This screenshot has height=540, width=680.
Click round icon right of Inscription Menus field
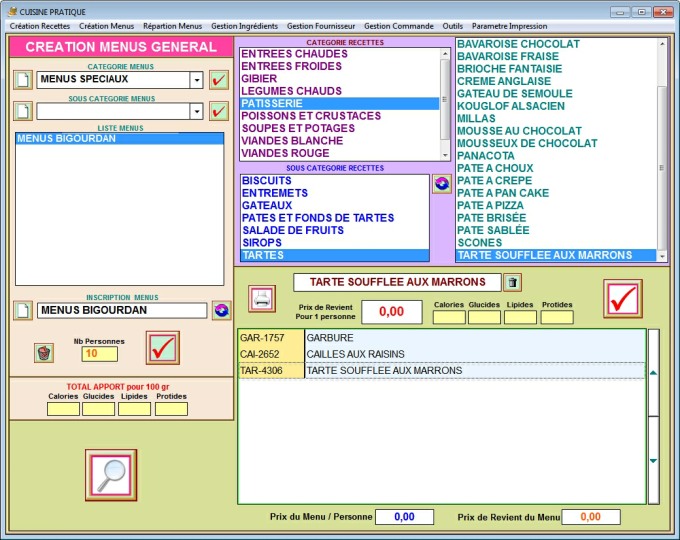click(x=221, y=311)
